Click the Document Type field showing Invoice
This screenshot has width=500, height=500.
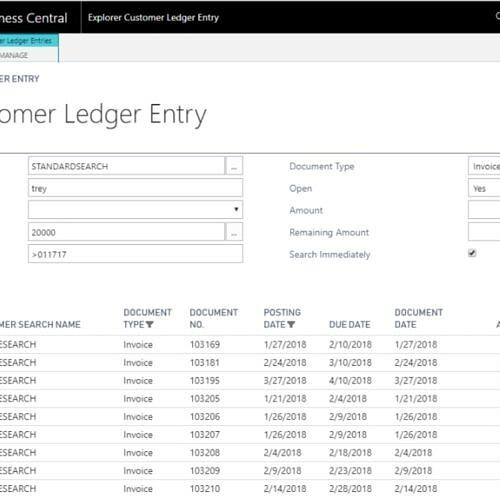pyautogui.click(x=484, y=166)
